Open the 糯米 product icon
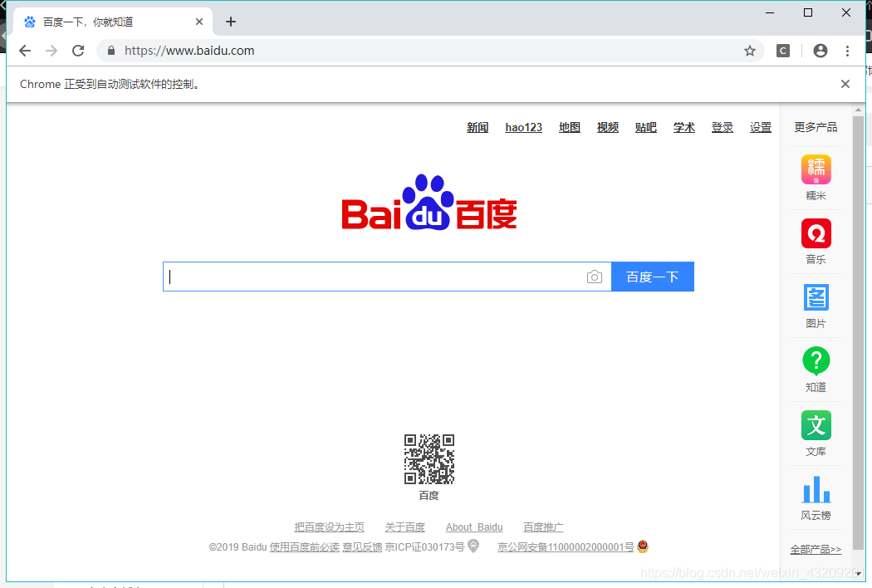 click(816, 169)
